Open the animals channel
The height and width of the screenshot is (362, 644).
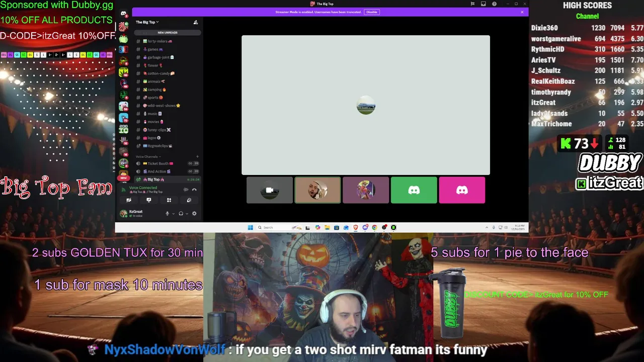point(168,81)
